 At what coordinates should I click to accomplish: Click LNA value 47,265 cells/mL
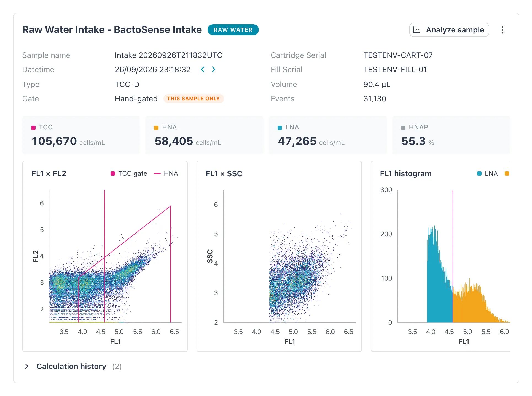point(311,141)
